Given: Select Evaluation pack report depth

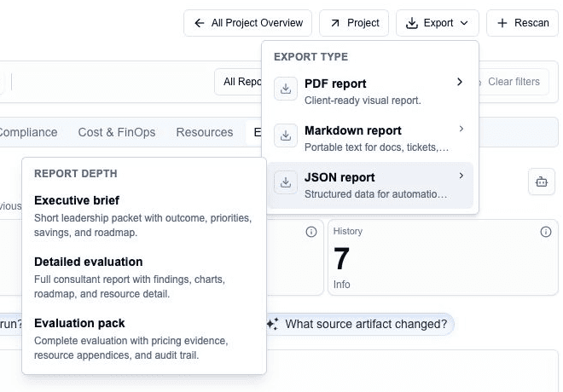Looking at the screenshot, I should [x=143, y=338].
